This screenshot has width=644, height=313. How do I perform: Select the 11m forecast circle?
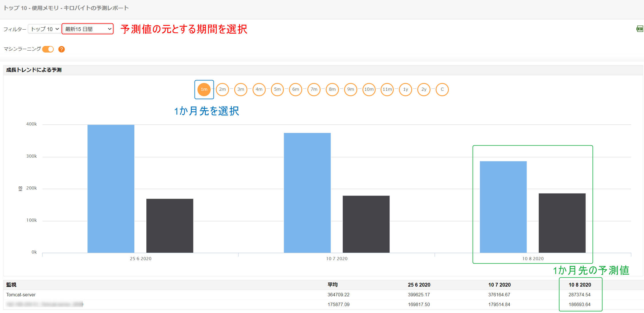387,90
